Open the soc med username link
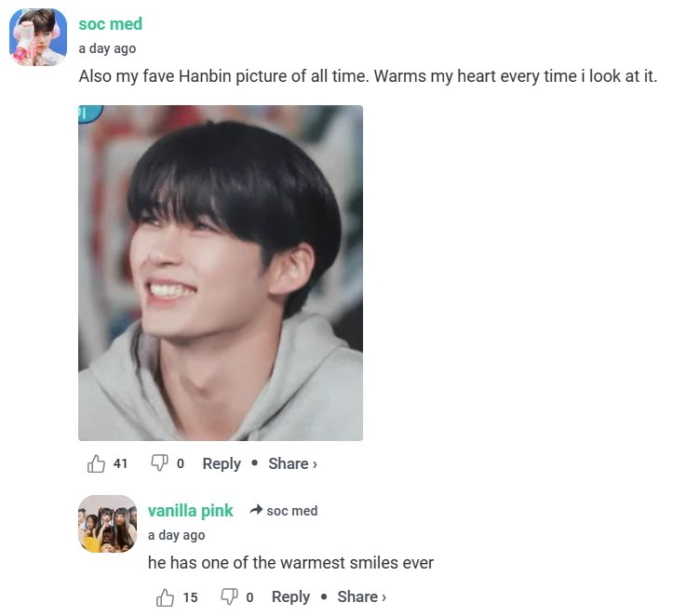 click(111, 24)
